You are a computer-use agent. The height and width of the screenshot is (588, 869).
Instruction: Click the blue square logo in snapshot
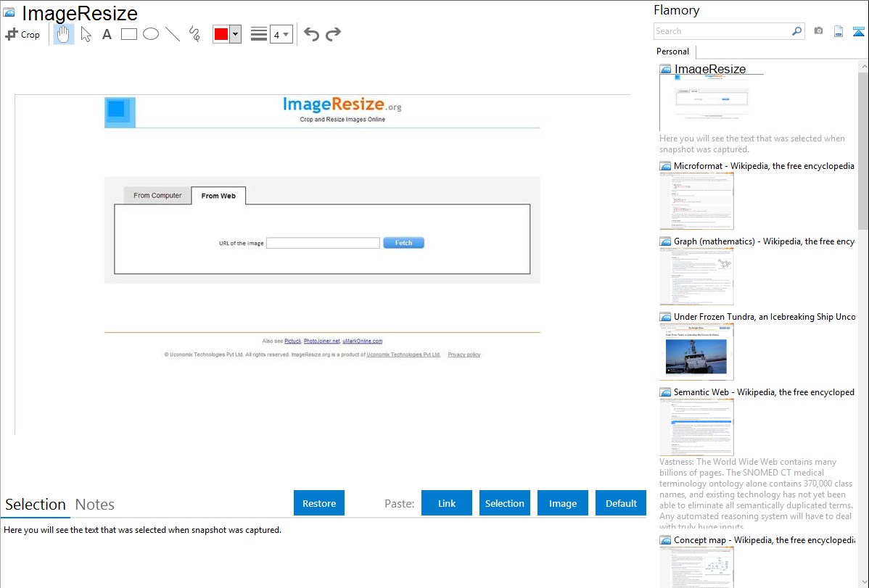120,112
